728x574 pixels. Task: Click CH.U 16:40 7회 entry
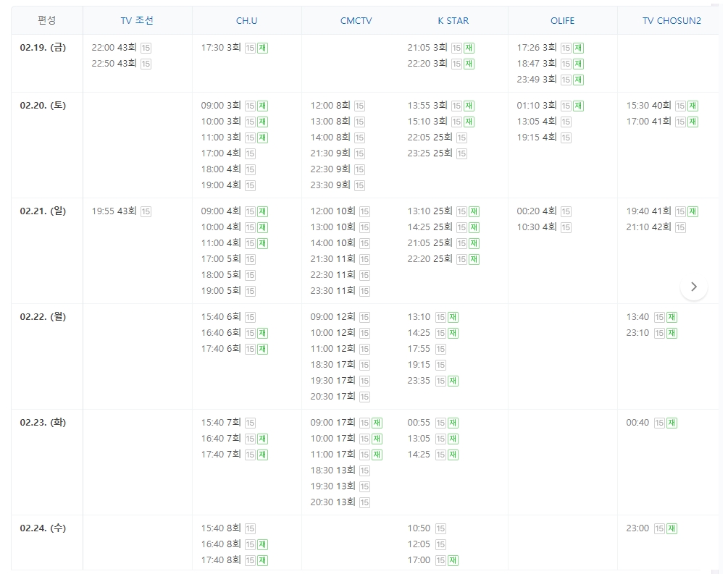point(220,439)
